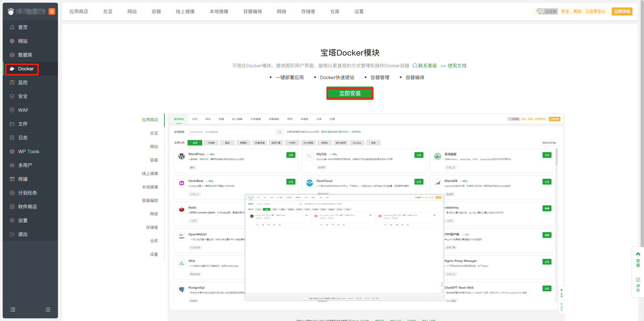Switch to 容器编排 tab in the top bar
Viewport: 644px width, 321px height.
[253, 11]
